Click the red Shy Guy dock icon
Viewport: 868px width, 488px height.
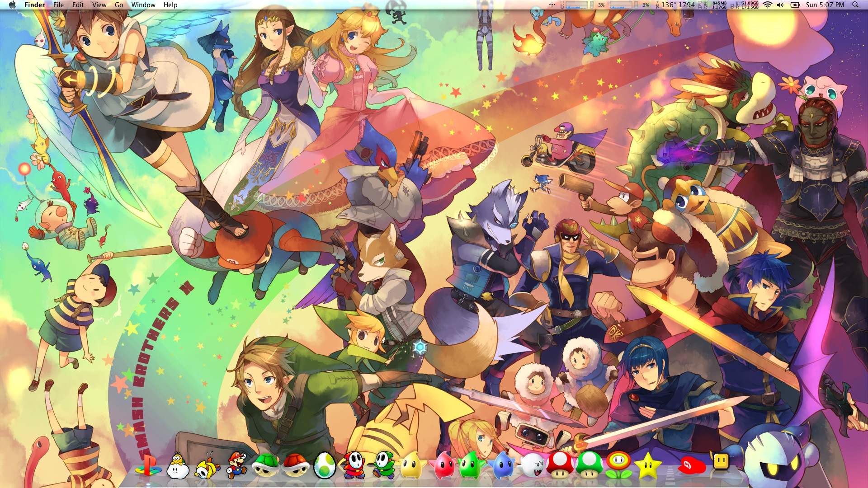[x=354, y=465]
